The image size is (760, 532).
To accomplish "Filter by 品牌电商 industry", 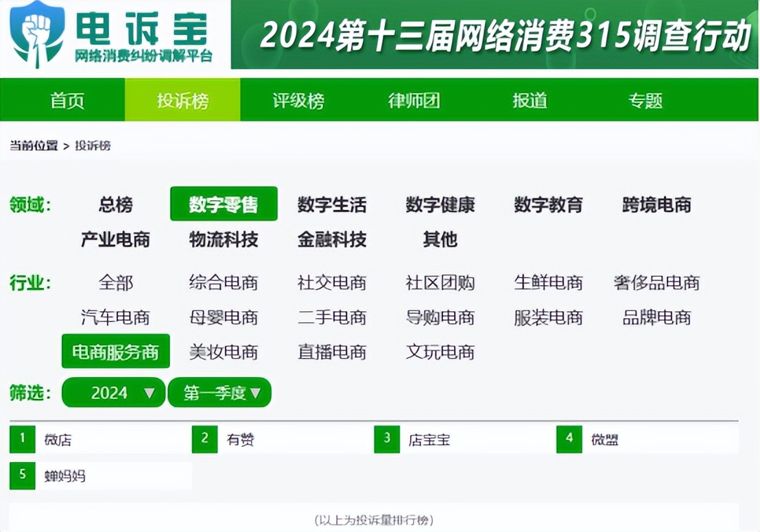I will (656, 317).
